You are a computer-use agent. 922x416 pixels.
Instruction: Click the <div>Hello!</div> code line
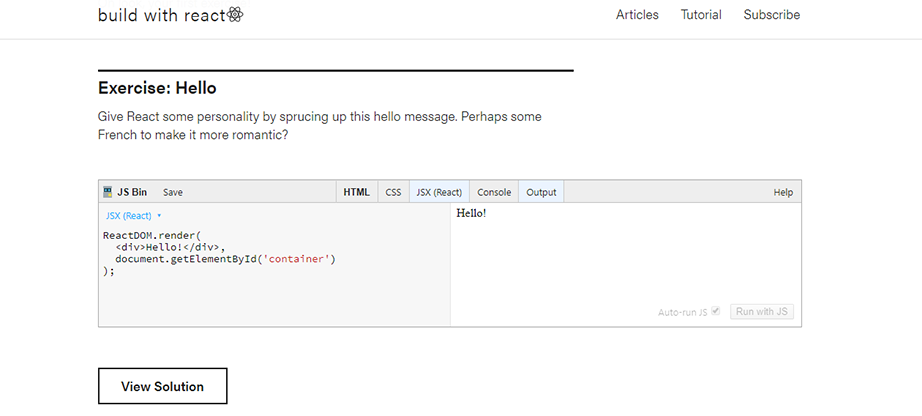click(x=170, y=247)
